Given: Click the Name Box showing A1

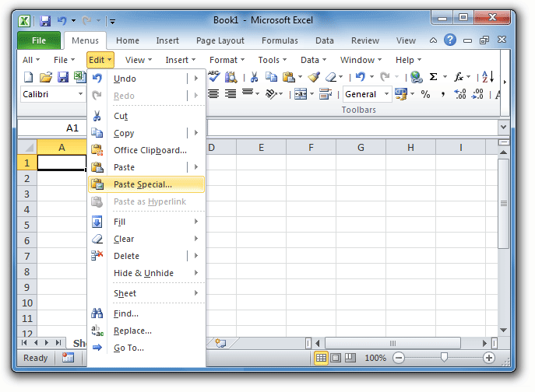Looking at the screenshot, I should [x=52, y=128].
